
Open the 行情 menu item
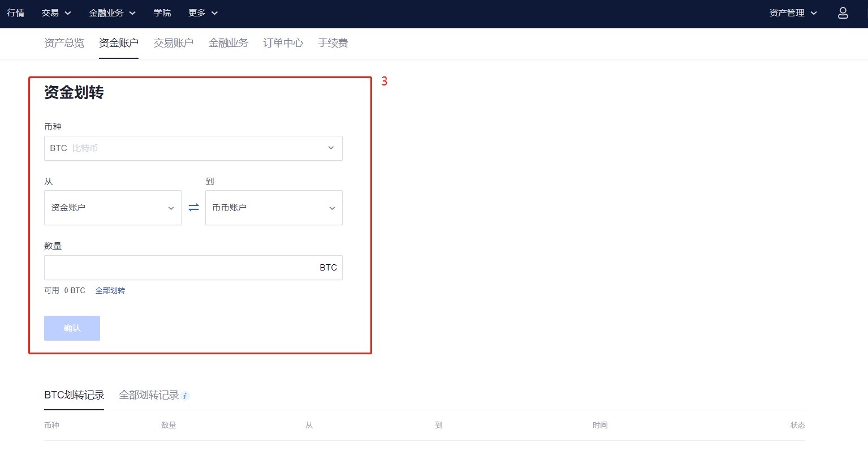[15, 13]
